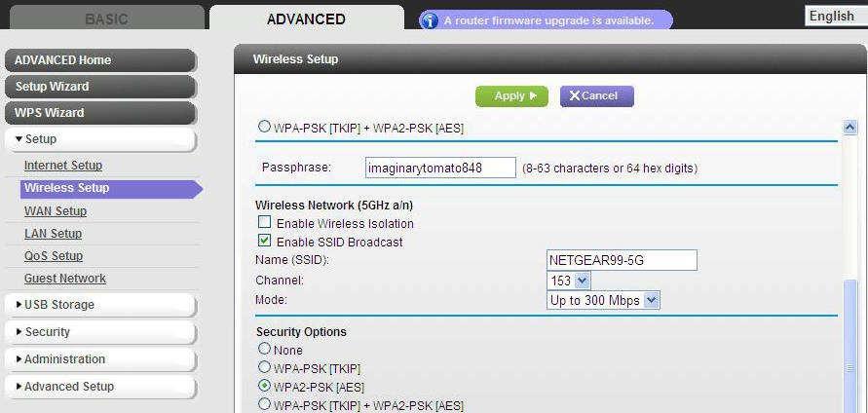Expand the Security menu section
868x413 pixels.
(99, 332)
